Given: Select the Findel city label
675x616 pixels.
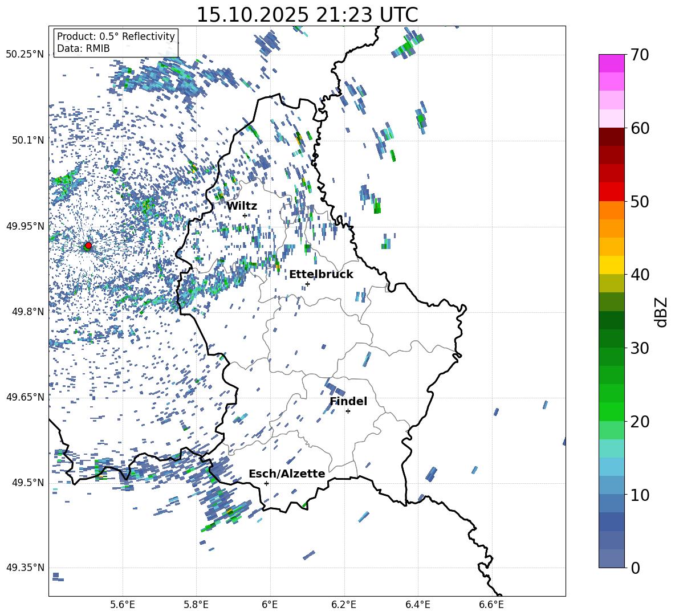Looking at the screenshot, I should point(348,402).
